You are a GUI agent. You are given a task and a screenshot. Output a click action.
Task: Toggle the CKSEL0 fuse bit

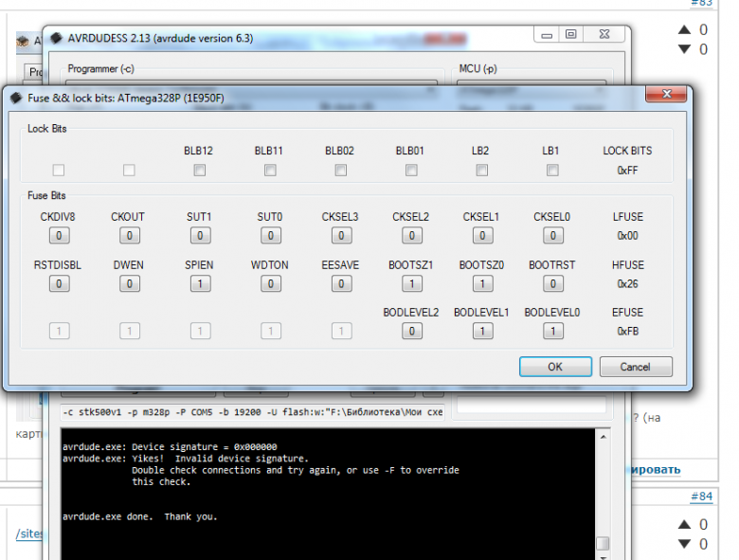[553, 235]
